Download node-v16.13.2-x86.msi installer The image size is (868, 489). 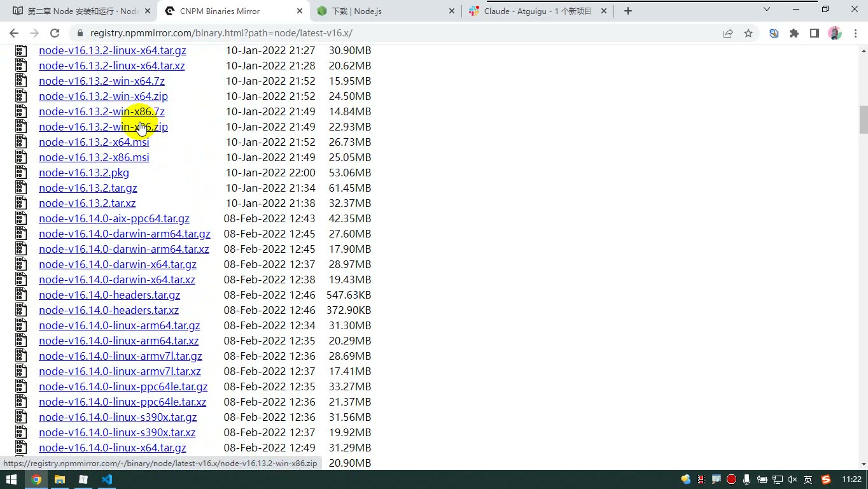click(94, 157)
